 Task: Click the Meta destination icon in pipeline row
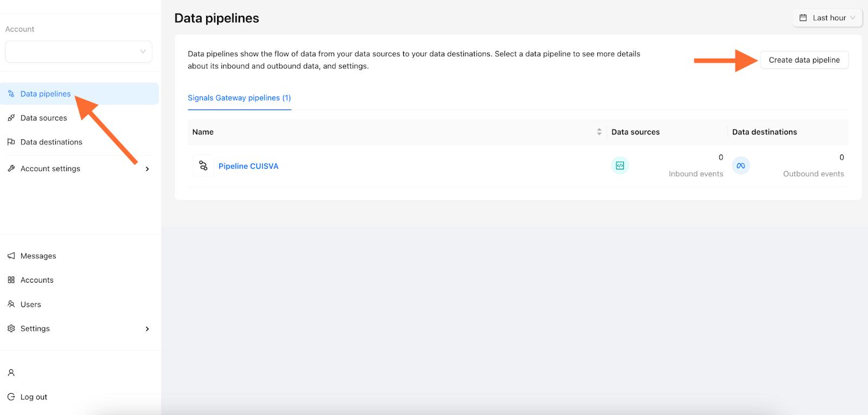741,165
